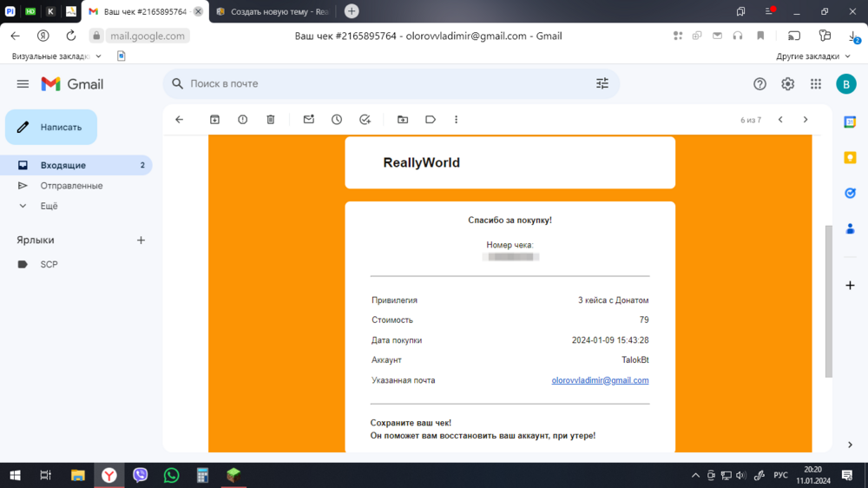Open search filter options icon

[602, 83]
